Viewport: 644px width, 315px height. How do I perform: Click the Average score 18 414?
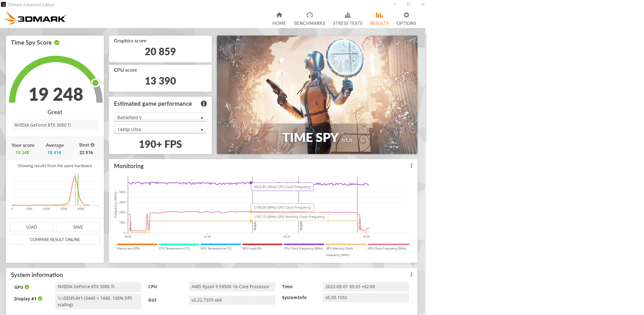54,153
